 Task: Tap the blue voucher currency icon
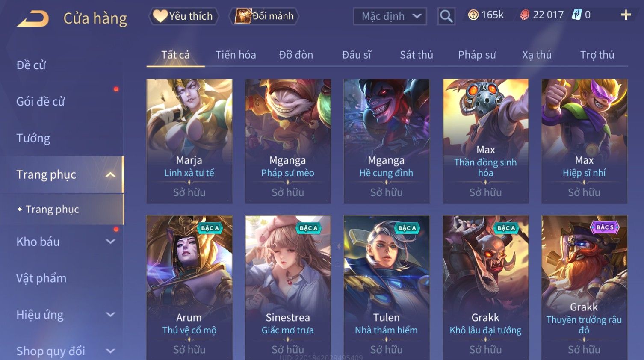click(577, 15)
